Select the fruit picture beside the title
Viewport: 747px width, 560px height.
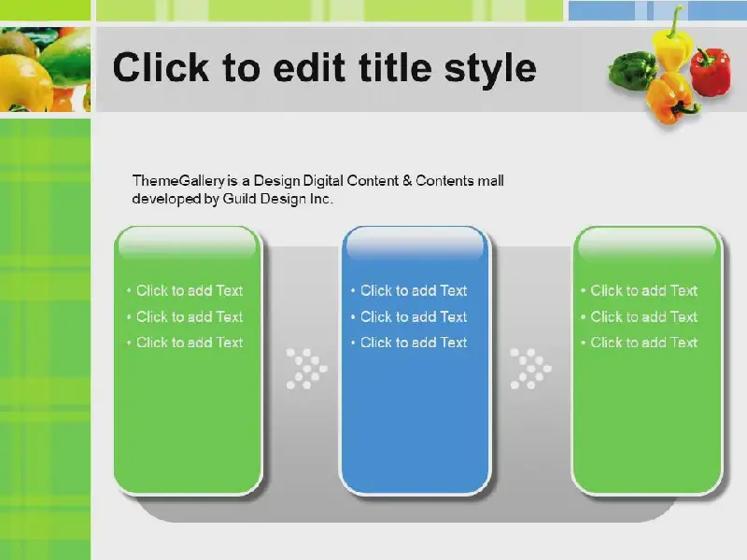(45, 69)
